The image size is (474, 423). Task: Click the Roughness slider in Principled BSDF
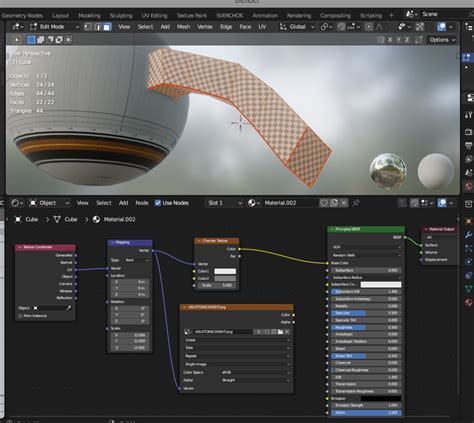pyautogui.click(x=366, y=327)
